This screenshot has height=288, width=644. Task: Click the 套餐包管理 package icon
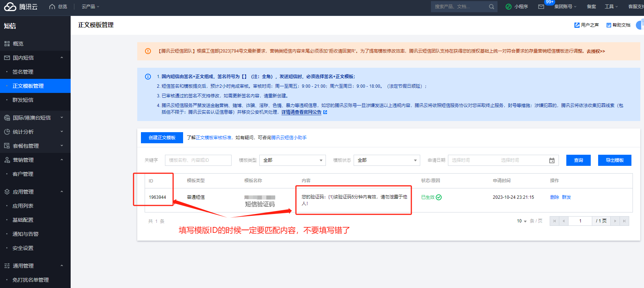7,146
